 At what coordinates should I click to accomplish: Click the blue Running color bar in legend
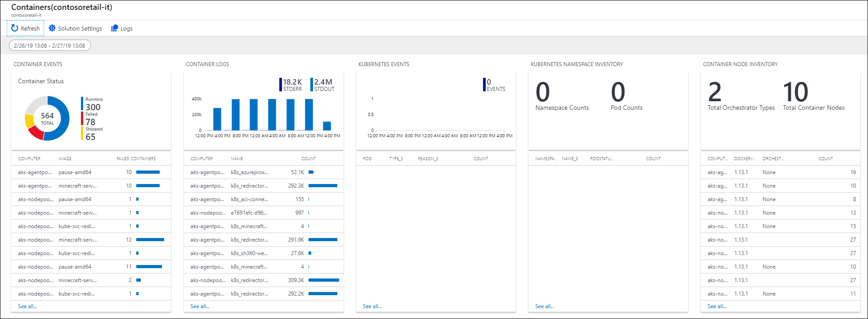(82, 103)
